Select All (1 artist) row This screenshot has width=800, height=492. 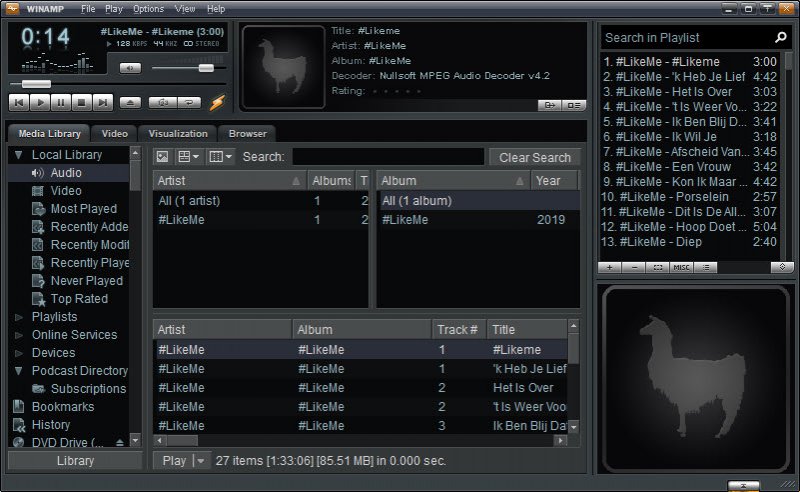tap(260, 201)
